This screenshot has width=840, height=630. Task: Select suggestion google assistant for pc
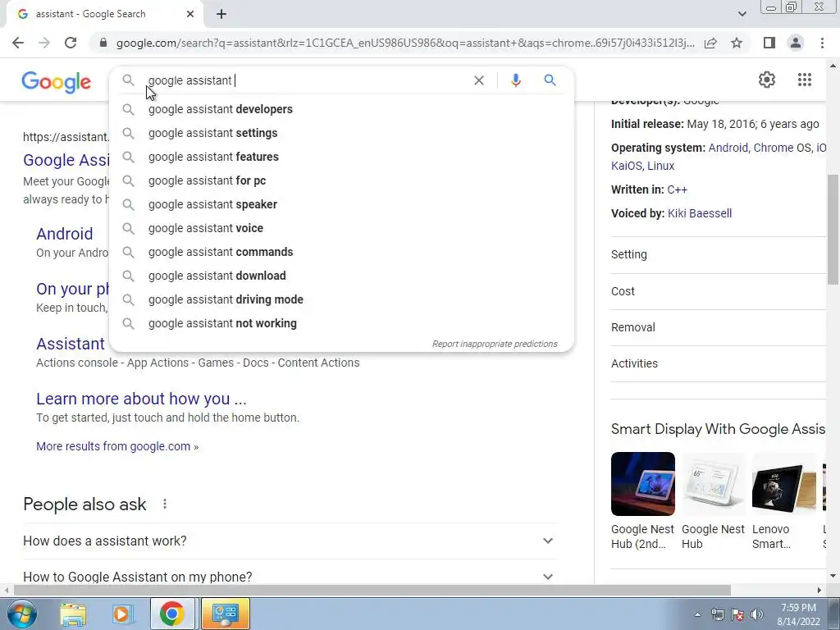coord(341,180)
